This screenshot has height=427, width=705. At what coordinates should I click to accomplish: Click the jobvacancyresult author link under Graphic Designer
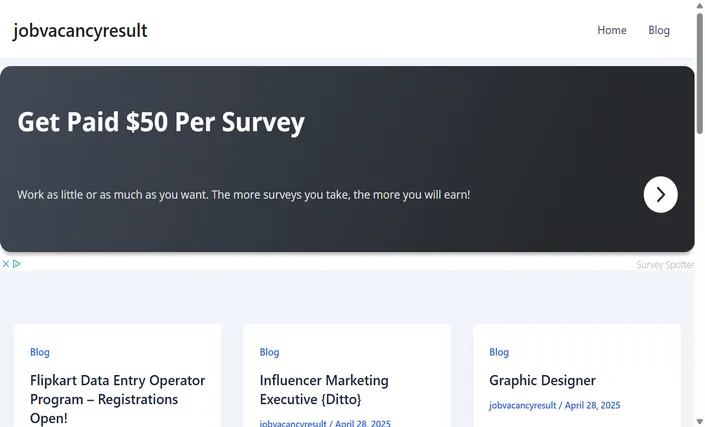pyautogui.click(x=522, y=405)
